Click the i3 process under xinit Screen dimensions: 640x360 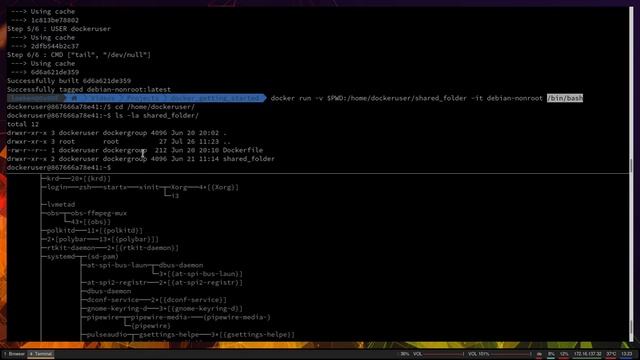[x=175, y=196]
